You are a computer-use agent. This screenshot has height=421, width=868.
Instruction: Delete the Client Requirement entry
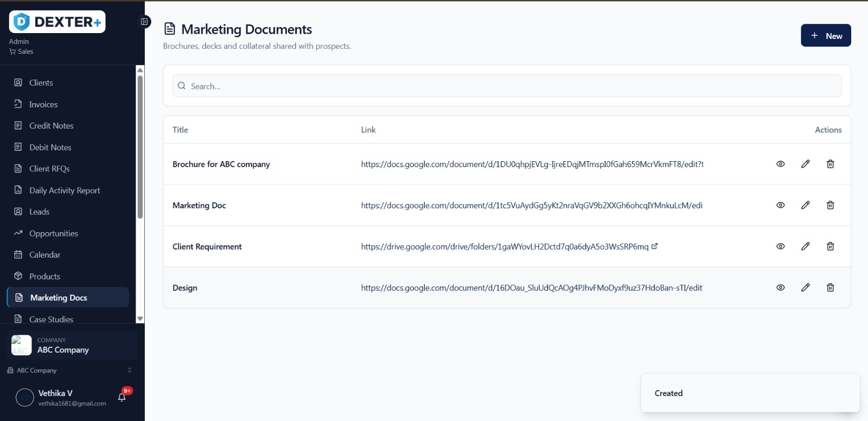830,246
